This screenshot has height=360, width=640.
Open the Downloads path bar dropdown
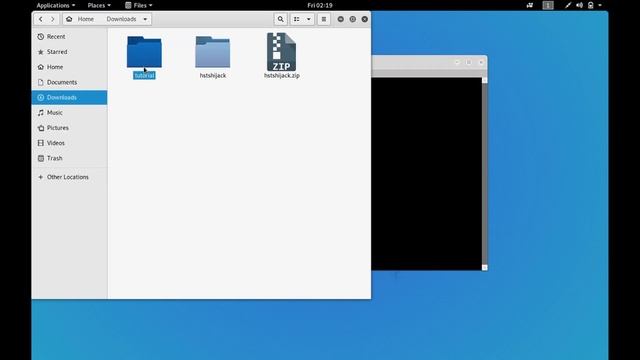click(x=145, y=19)
